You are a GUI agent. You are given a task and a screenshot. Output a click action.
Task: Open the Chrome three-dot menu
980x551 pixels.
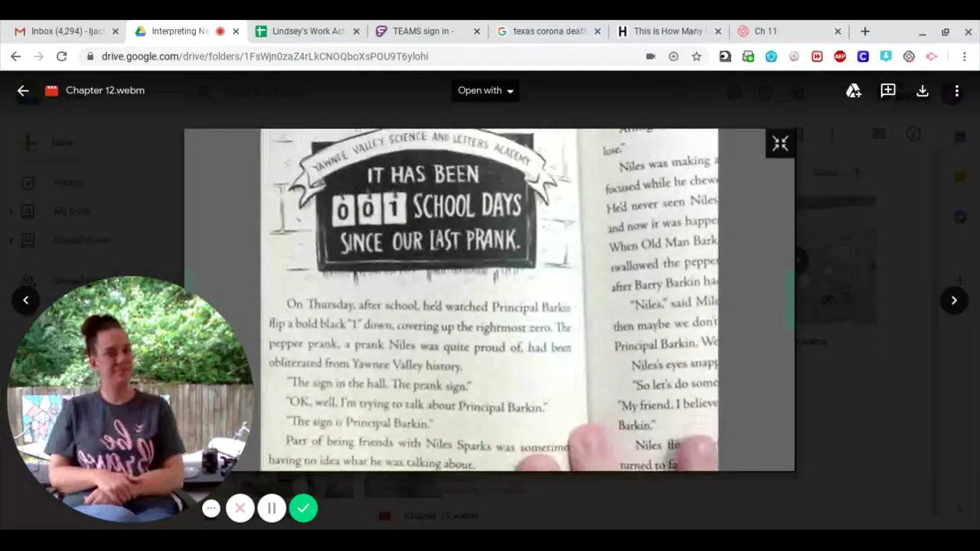964,56
